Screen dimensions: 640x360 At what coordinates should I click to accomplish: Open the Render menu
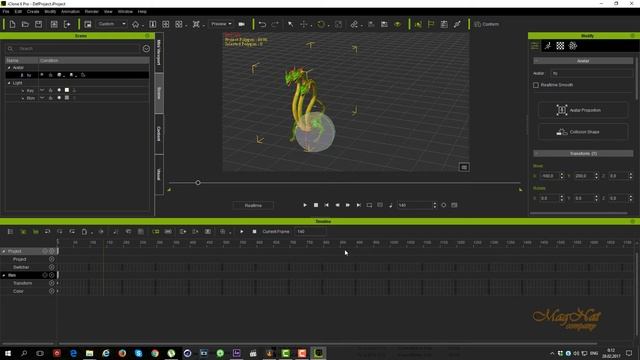coord(92,11)
